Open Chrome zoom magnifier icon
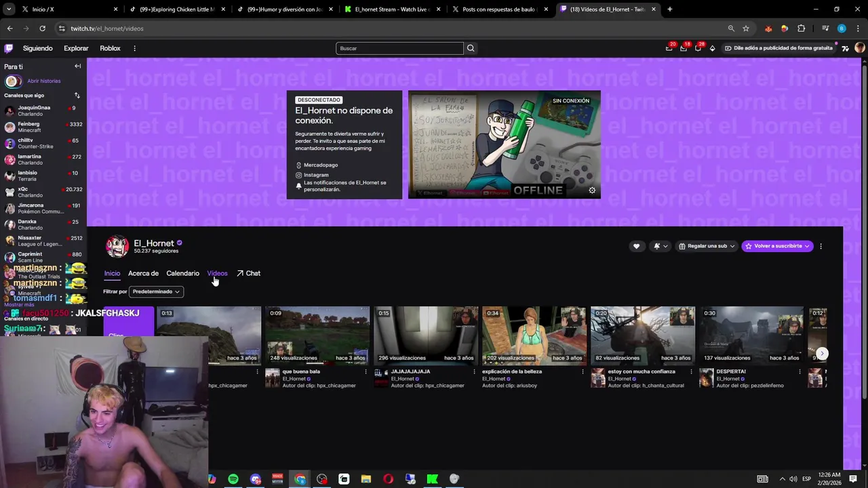Screen dimensions: 868x488 click(x=731, y=28)
